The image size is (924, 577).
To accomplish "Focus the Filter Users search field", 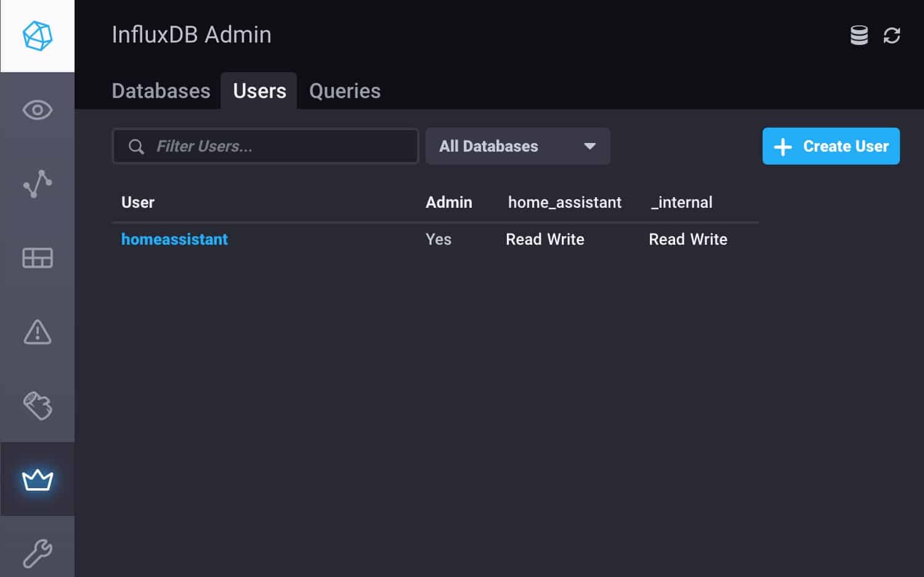I will pyautogui.click(x=265, y=146).
